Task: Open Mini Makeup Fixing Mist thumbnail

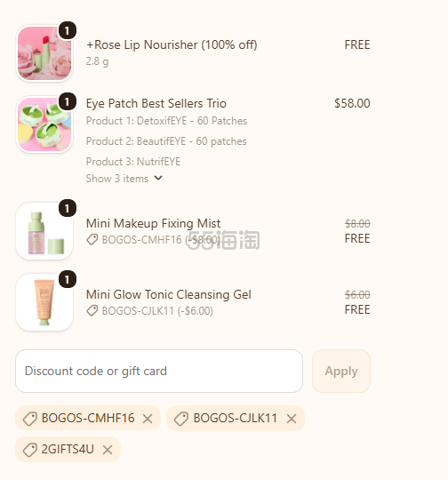Action: [44, 231]
